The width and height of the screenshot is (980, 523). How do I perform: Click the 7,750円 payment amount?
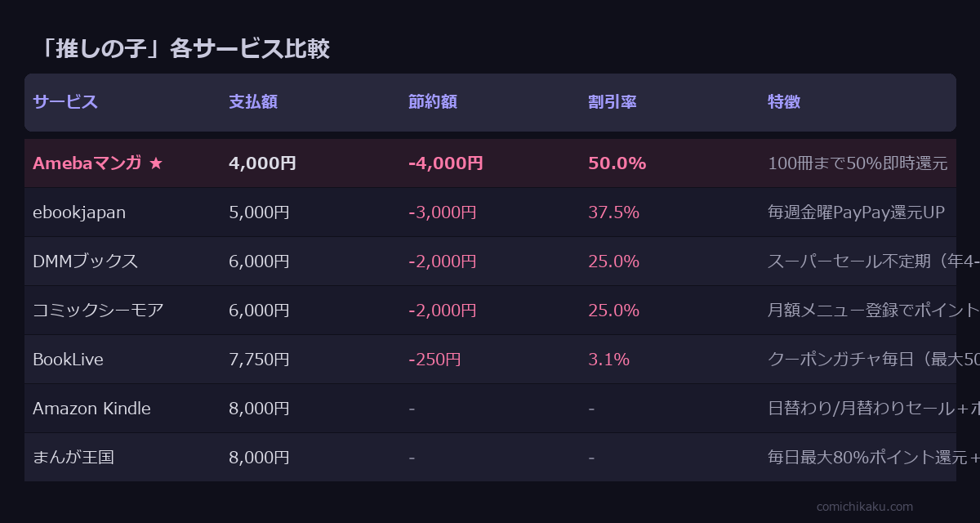click(259, 360)
